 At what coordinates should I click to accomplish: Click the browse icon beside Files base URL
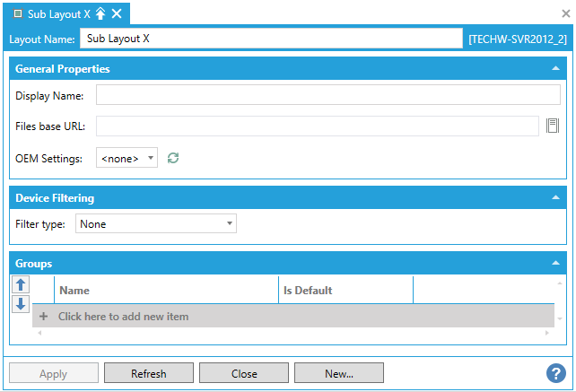[x=554, y=126]
